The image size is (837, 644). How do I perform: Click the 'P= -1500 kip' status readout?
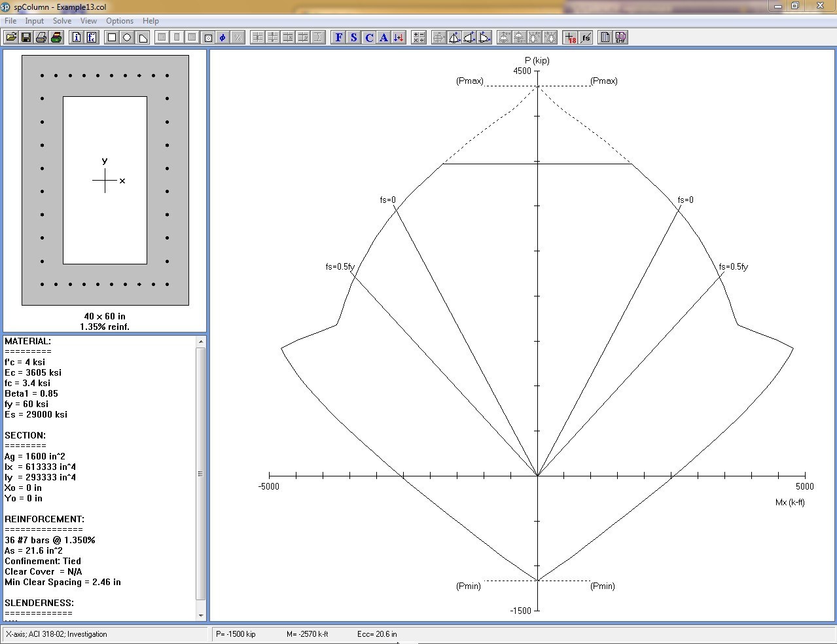pos(236,634)
